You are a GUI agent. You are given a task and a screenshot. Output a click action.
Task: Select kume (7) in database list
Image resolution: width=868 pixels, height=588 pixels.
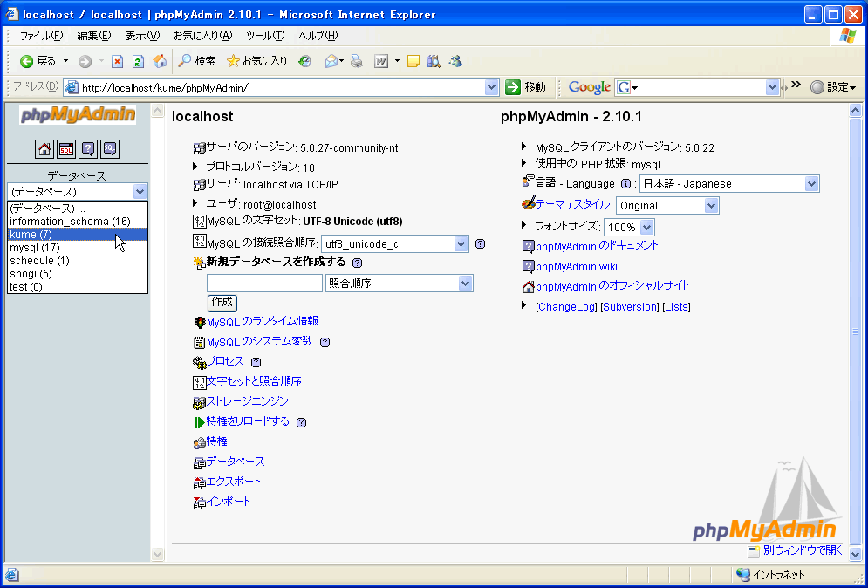point(78,235)
